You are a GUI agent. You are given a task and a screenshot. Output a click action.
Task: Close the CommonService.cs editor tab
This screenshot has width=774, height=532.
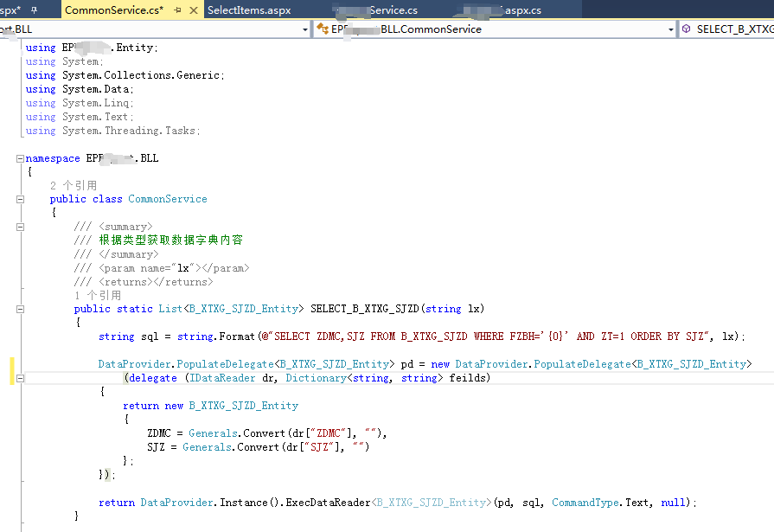pos(193,10)
